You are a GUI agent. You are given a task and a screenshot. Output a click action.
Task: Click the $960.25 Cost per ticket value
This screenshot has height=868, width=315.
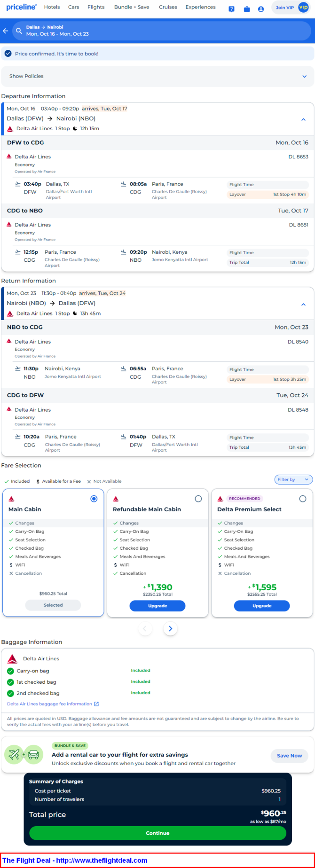pos(271,791)
